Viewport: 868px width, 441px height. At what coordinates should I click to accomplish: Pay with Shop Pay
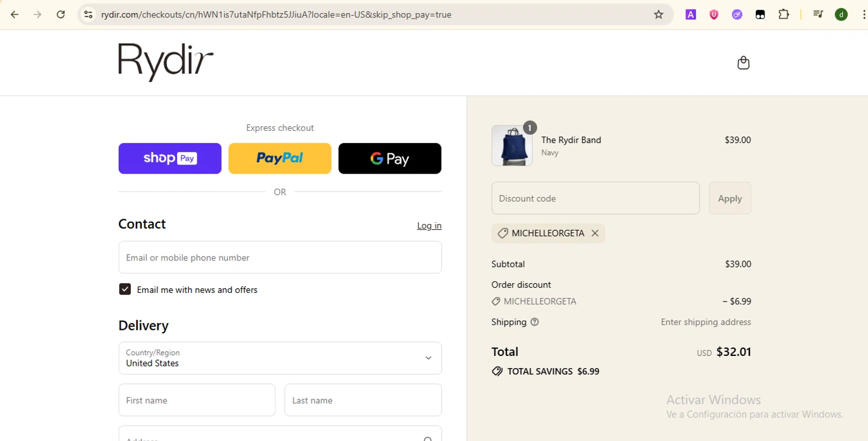[170, 159]
